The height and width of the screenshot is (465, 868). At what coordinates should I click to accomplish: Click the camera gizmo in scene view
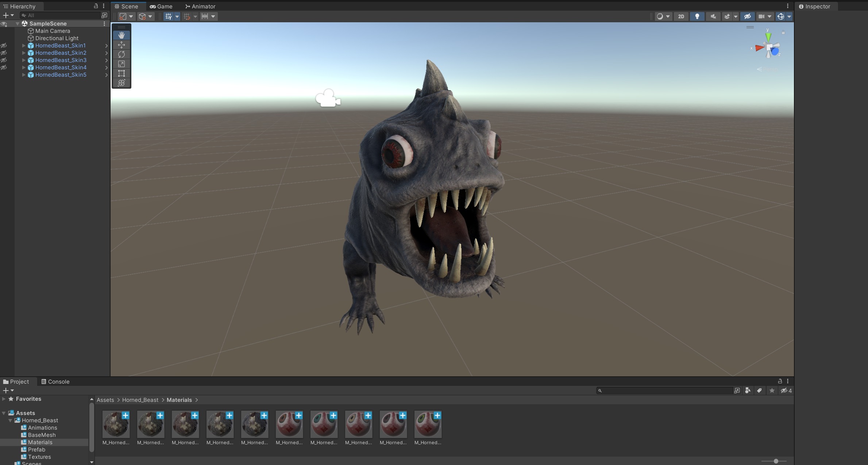[328, 99]
